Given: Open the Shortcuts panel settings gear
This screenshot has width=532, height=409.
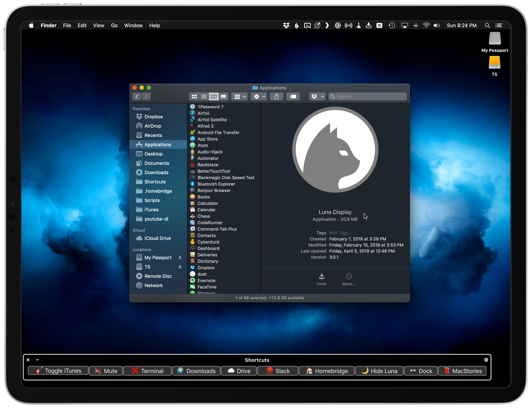Looking at the screenshot, I should 486,360.
